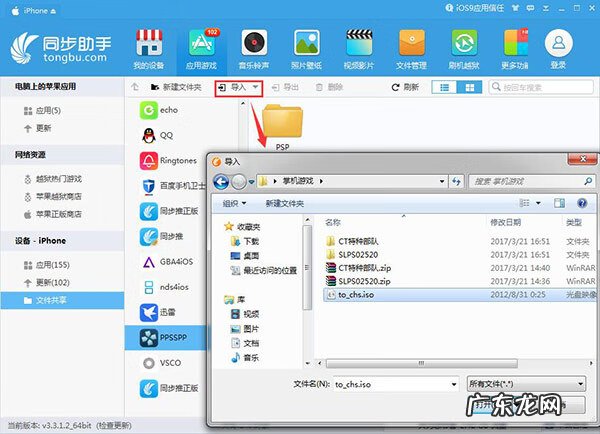Viewport: 600px width, 434px height.
Task: Click the horizontal scrollbar in file list
Action: click(421, 363)
